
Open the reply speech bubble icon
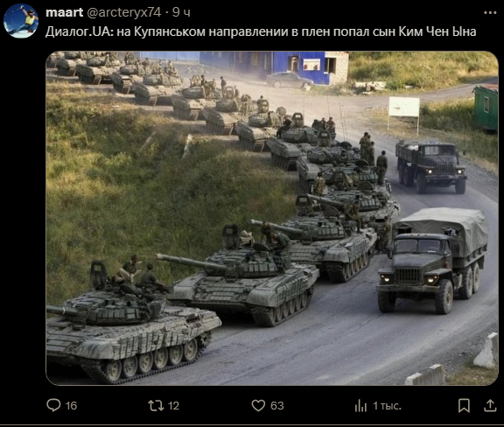pos(53,405)
